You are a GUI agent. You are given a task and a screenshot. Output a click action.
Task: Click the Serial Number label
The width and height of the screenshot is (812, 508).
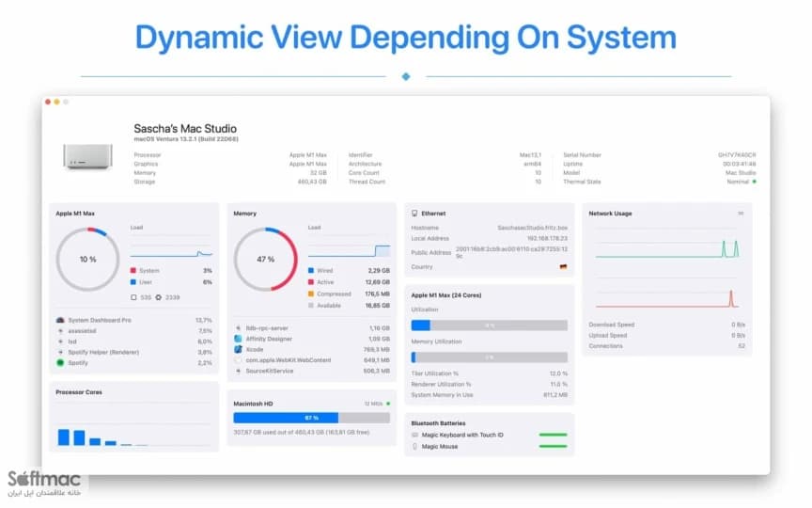(x=582, y=155)
